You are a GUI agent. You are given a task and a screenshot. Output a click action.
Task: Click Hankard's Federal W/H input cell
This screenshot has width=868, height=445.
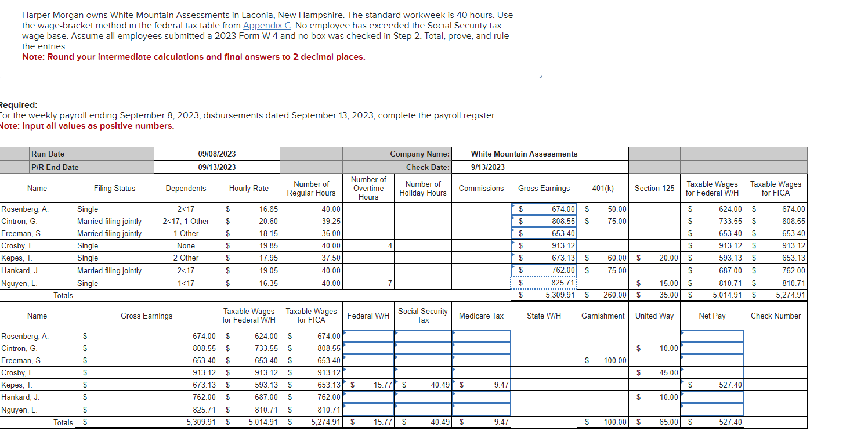[x=368, y=397]
